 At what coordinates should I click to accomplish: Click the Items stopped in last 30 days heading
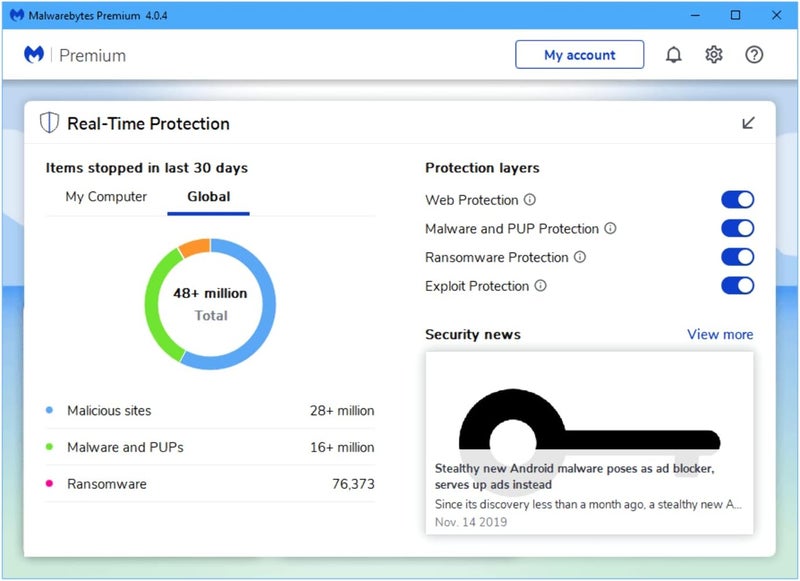(x=147, y=168)
